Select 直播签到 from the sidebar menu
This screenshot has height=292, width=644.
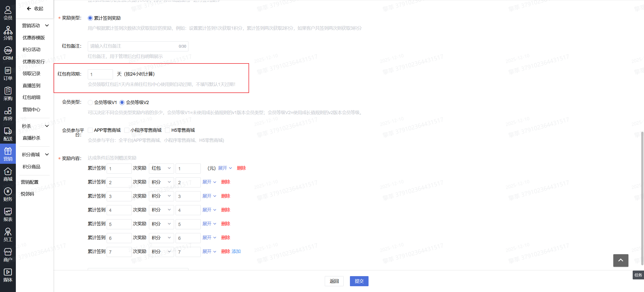click(x=31, y=86)
